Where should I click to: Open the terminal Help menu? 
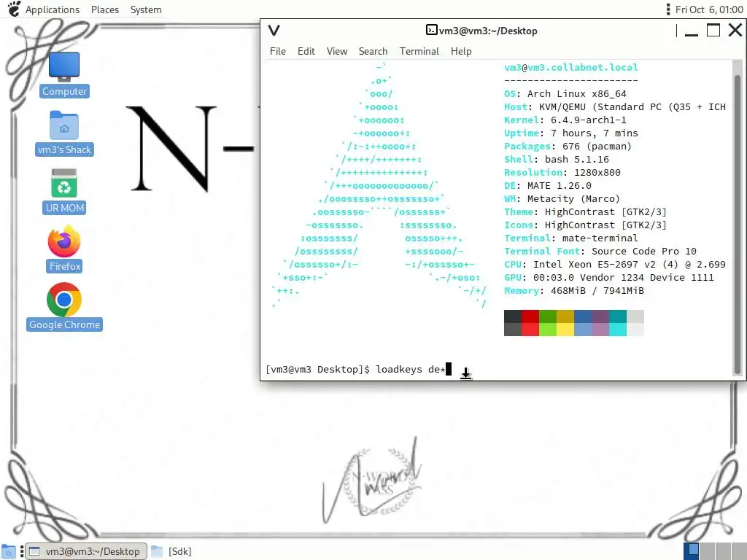pyautogui.click(x=461, y=51)
